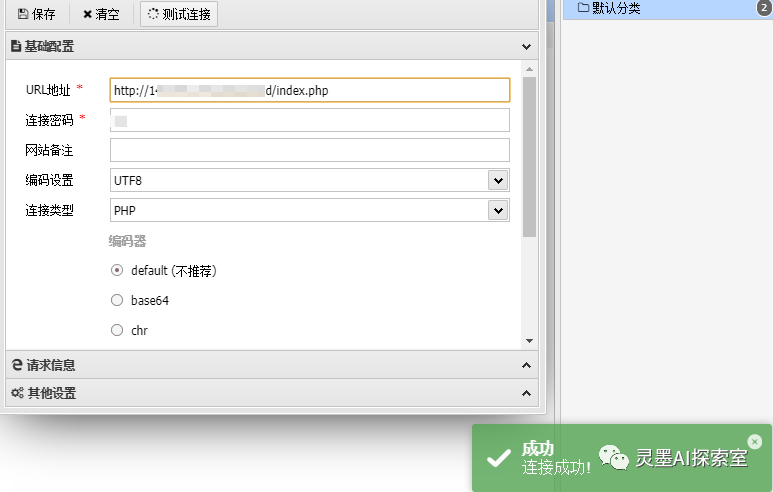Select the base64 encoder radio button
Screen dimensions: 773x492
[117, 300]
